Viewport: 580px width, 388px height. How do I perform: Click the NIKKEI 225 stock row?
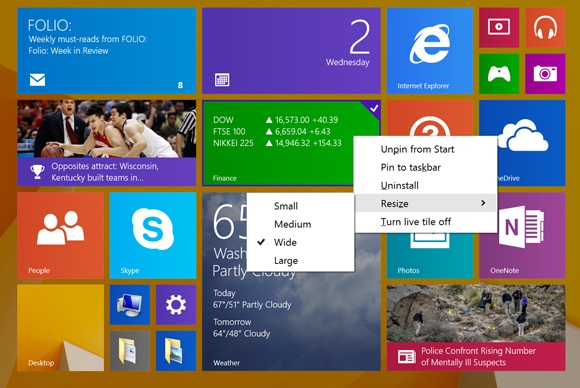click(277, 143)
